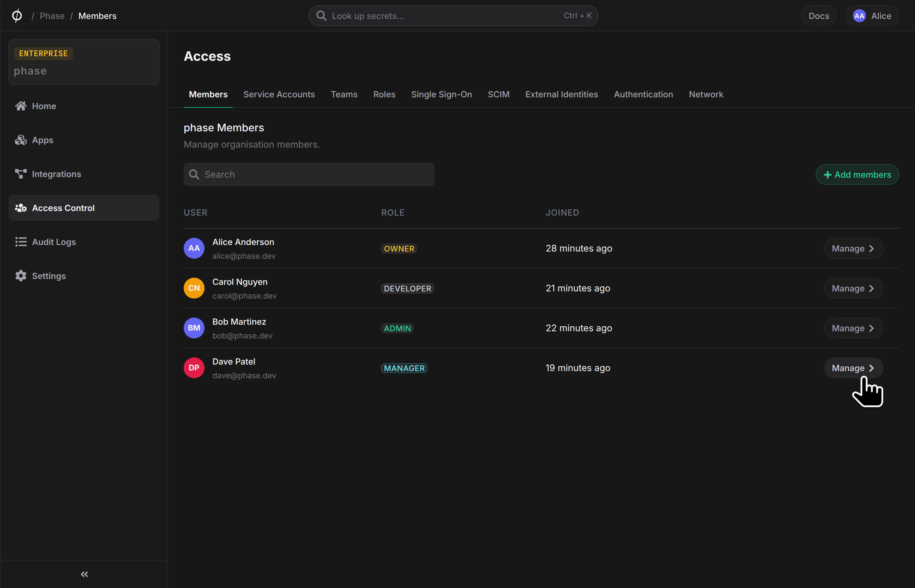Click the Integrations icon in sidebar

click(x=21, y=174)
